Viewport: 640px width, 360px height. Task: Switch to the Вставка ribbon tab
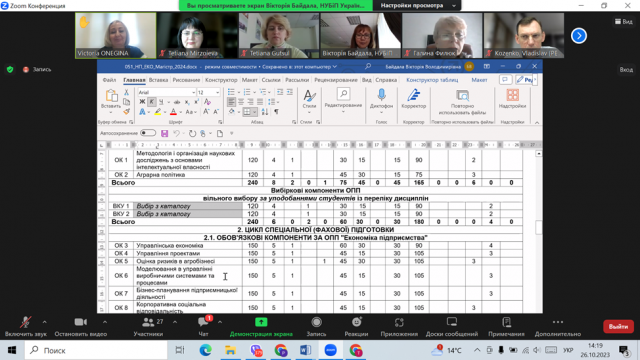[158, 80]
